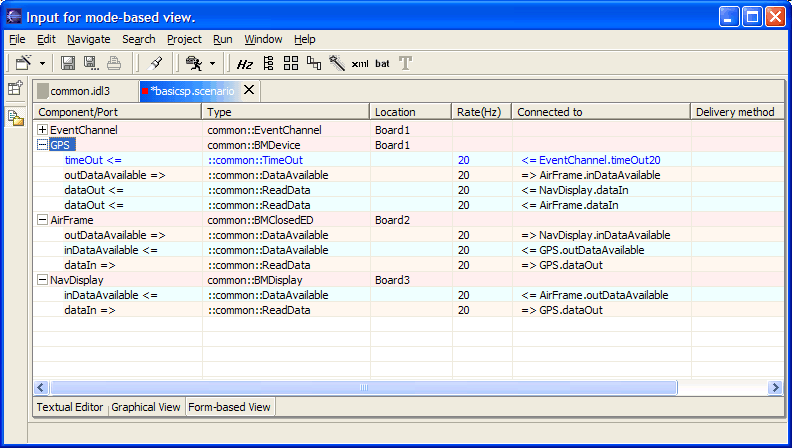Switch to the Form-based View tab
792x448 pixels.
point(229,407)
